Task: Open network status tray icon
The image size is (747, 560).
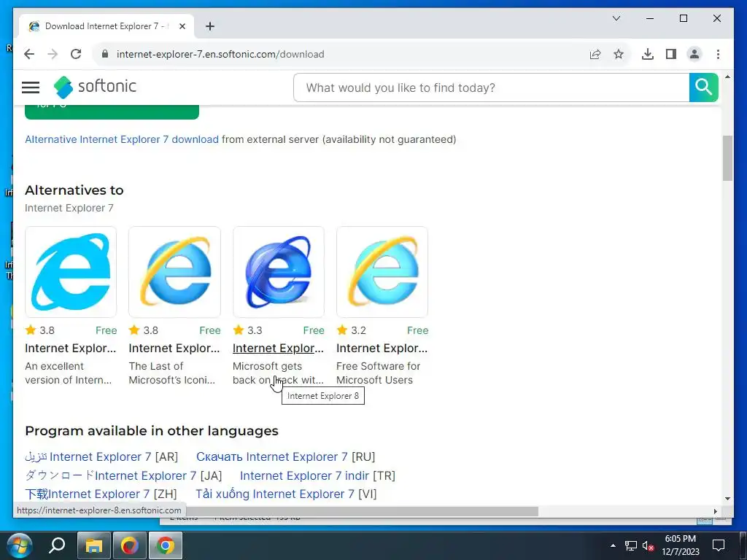Action: [x=631, y=545]
